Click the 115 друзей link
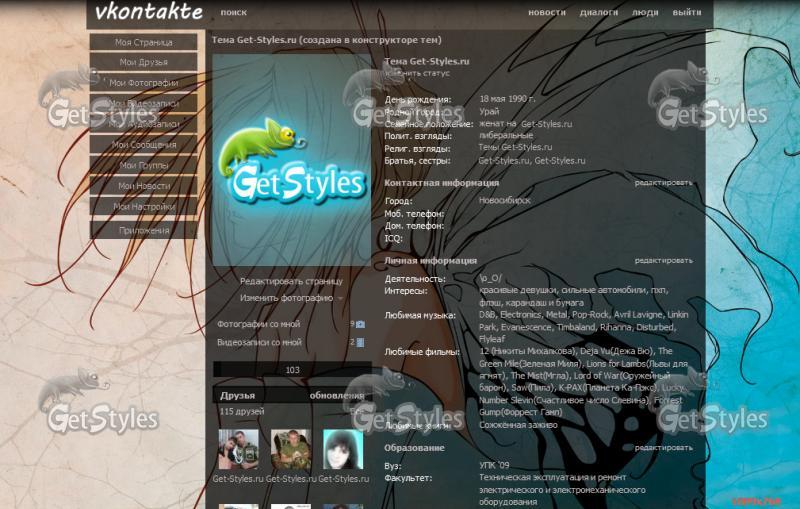This screenshot has width=800, height=509. click(x=242, y=412)
